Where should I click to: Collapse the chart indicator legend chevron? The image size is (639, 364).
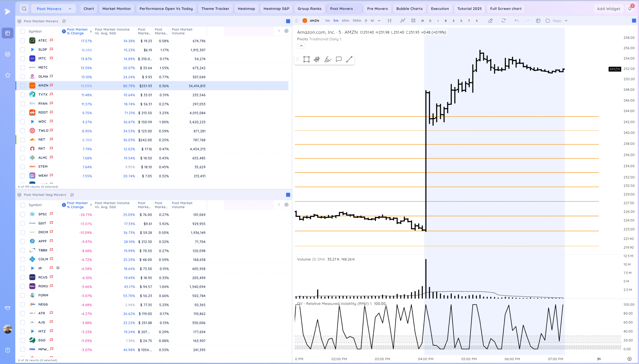[x=301, y=46]
